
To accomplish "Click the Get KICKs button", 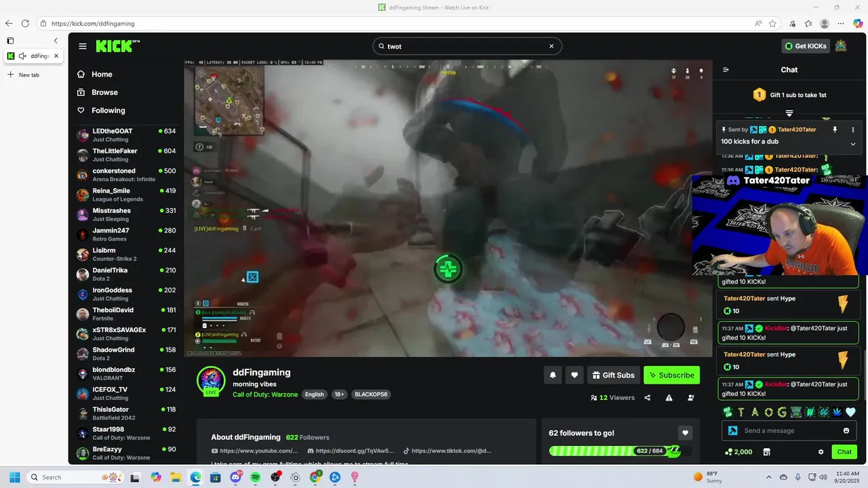I will coord(806,46).
